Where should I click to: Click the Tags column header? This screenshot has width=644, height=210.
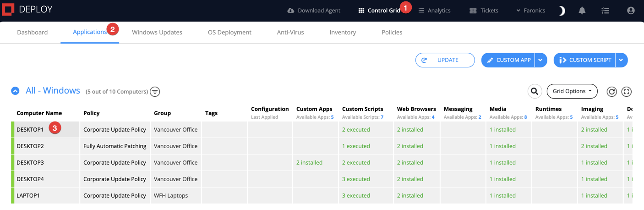[x=212, y=113]
